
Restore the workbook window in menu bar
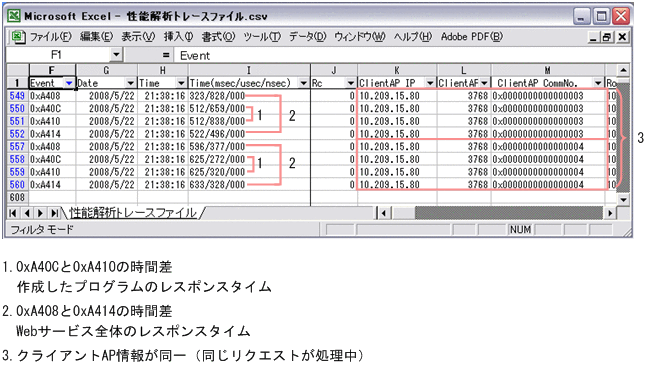click(607, 37)
